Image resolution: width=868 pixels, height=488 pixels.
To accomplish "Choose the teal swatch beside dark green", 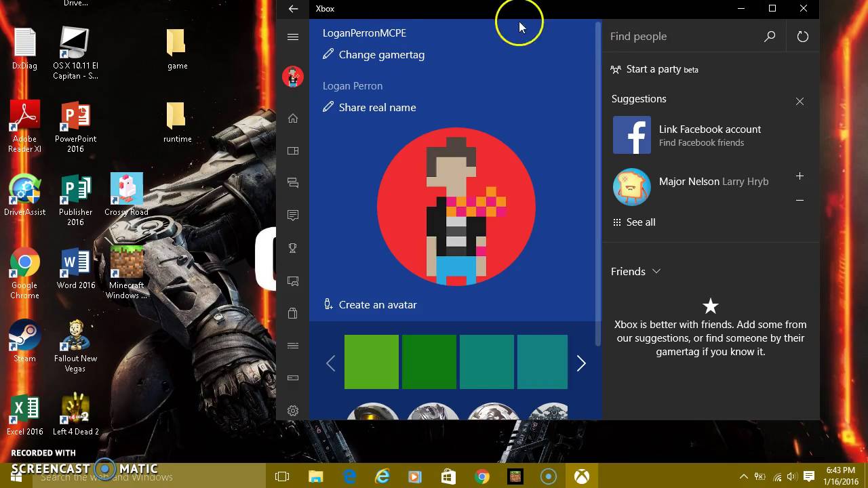I will (x=487, y=362).
